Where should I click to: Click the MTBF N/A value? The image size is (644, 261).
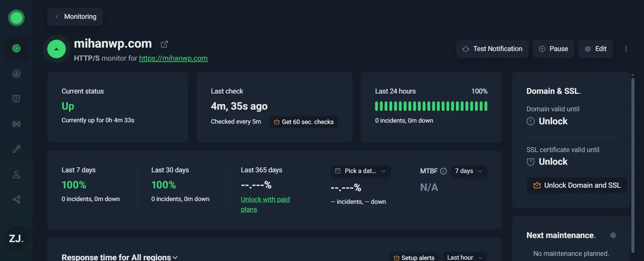(x=429, y=187)
